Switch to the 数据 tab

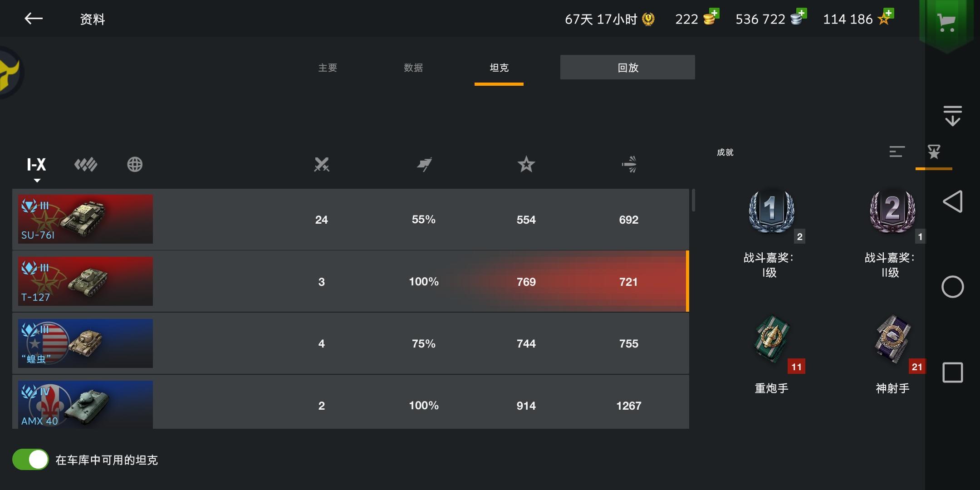pyautogui.click(x=413, y=68)
